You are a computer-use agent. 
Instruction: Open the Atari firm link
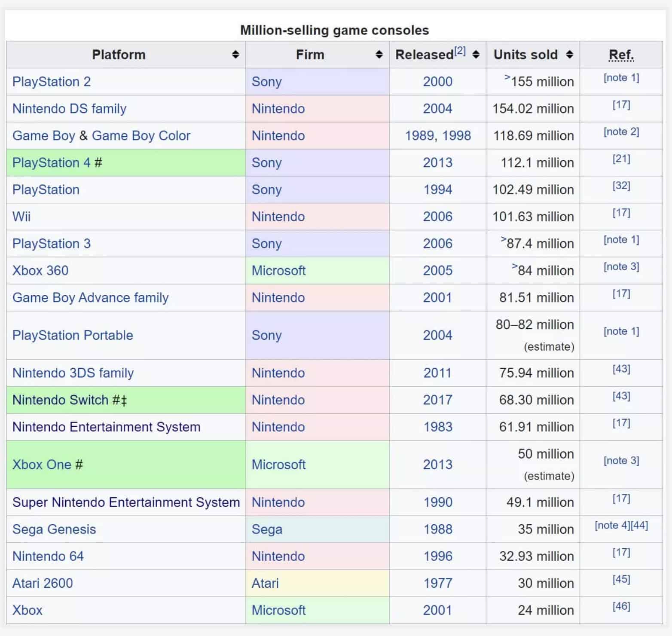(x=265, y=584)
